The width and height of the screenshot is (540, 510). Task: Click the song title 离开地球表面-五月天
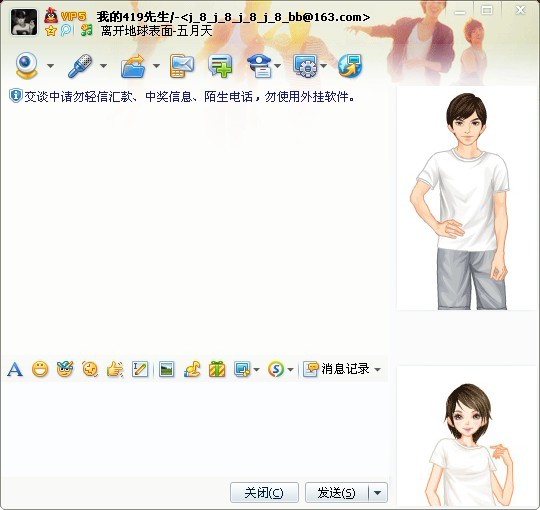point(156,31)
